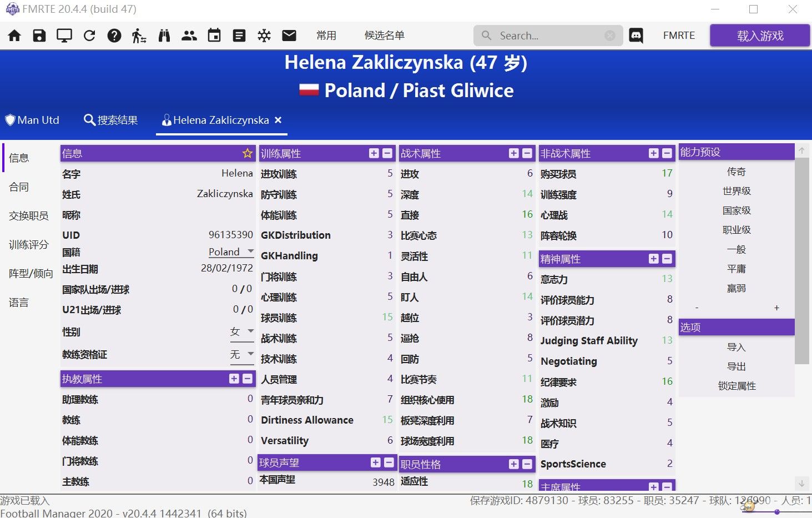Select 阵型/倾向 in the sidebar
Image resolution: width=812 pixels, height=518 pixels.
[x=31, y=274]
